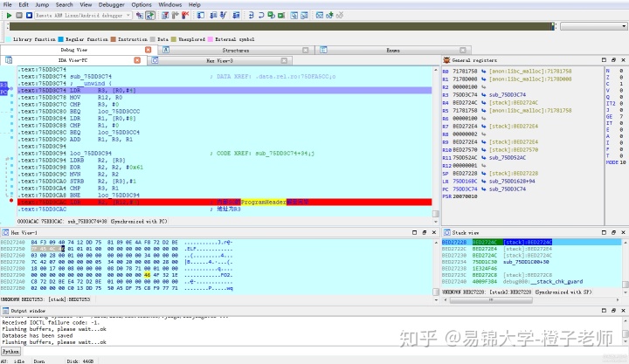629x364 pixels.
Task: Click the red delete-breakpoint toolbar icon
Action: click(x=185, y=15)
